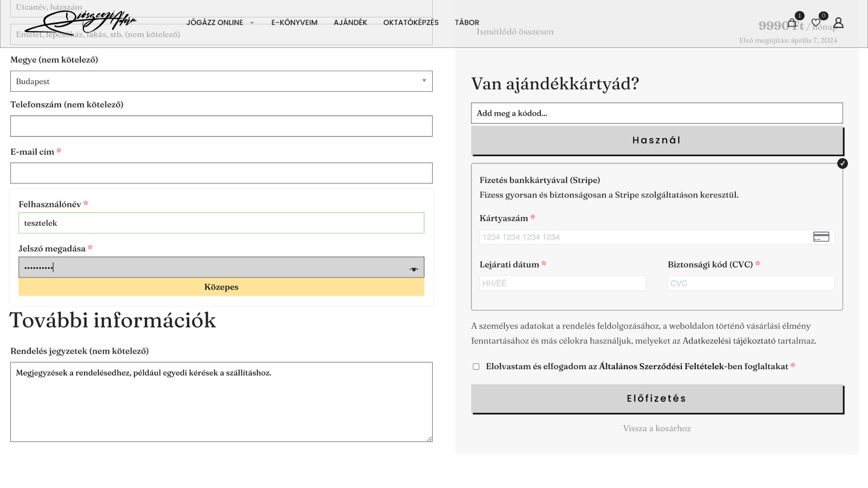The height and width of the screenshot is (488, 868).
Task: Click the user account icon
Action: [x=839, y=23]
